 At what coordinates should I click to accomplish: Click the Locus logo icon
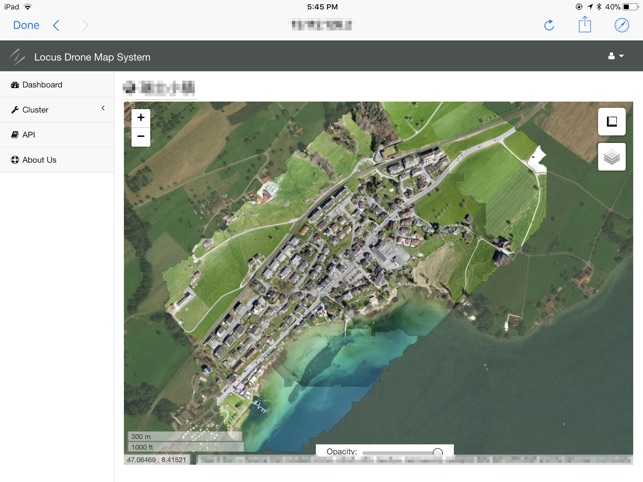(17, 57)
